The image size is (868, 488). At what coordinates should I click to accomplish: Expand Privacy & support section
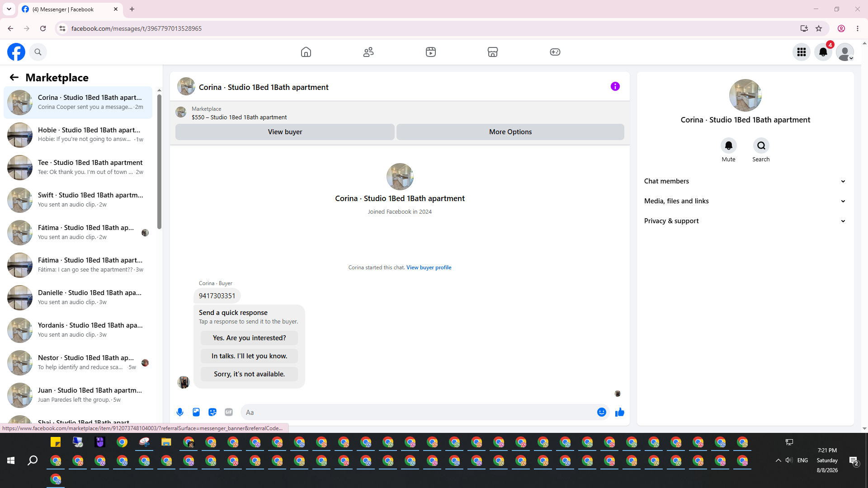745,221
